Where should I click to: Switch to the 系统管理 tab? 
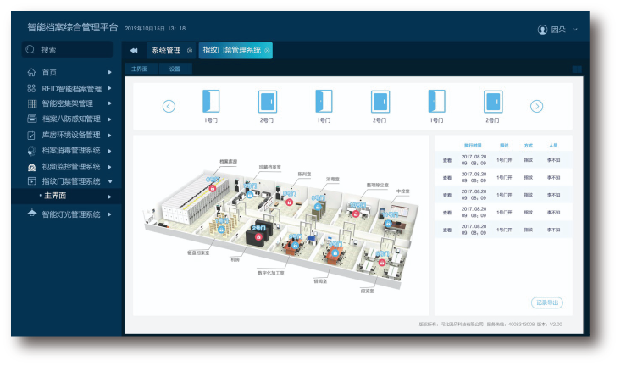(166, 50)
